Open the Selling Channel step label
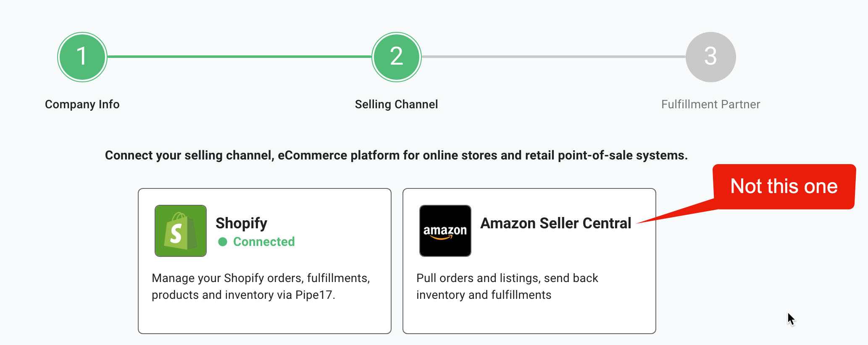The image size is (868, 345). point(397,104)
